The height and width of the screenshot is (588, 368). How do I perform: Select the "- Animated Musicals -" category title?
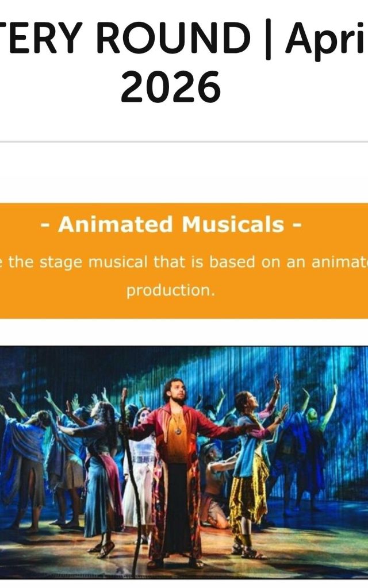point(171,224)
